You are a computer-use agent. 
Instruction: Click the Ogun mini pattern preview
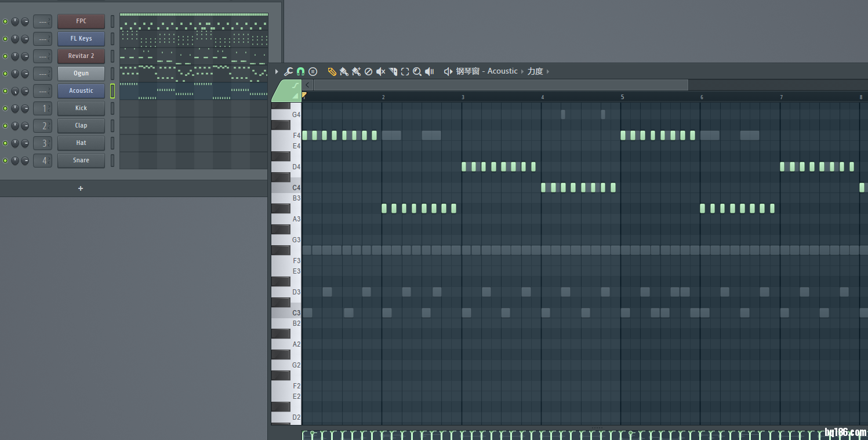tap(194, 74)
